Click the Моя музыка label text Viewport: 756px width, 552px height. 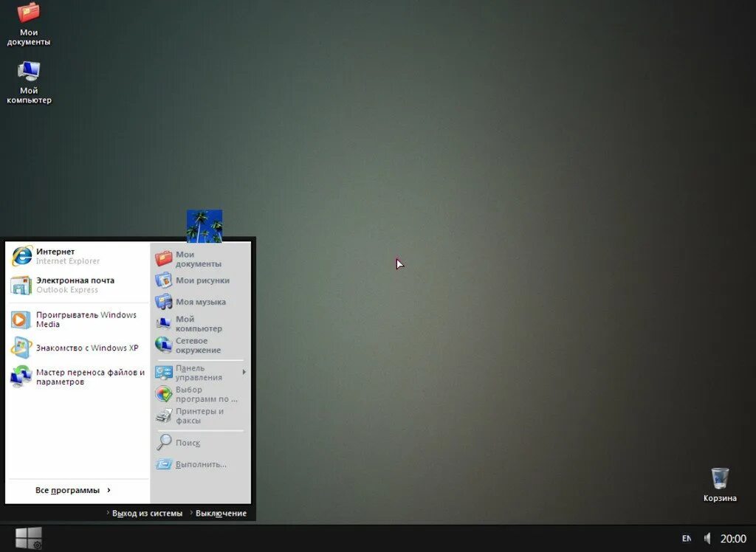(201, 303)
